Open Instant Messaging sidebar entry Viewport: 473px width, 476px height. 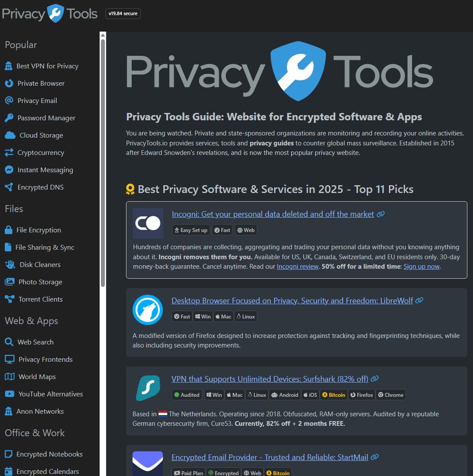point(45,170)
